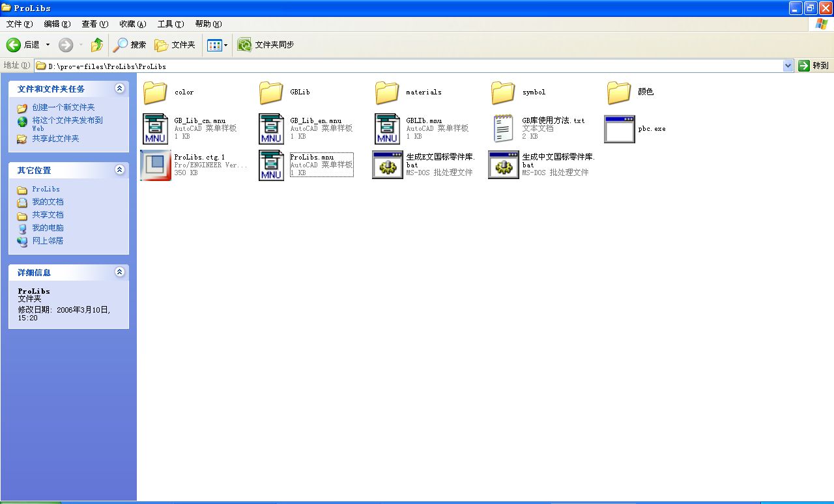The width and height of the screenshot is (834, 504).
Task: Click the Folder Sync (文件夹同步) button
Action: tap(266, 45)
